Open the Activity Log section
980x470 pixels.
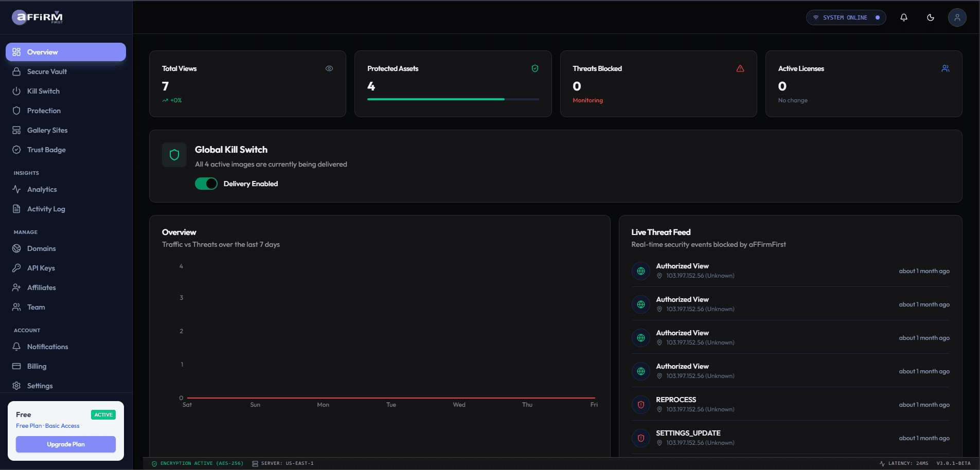click(46, 209)
